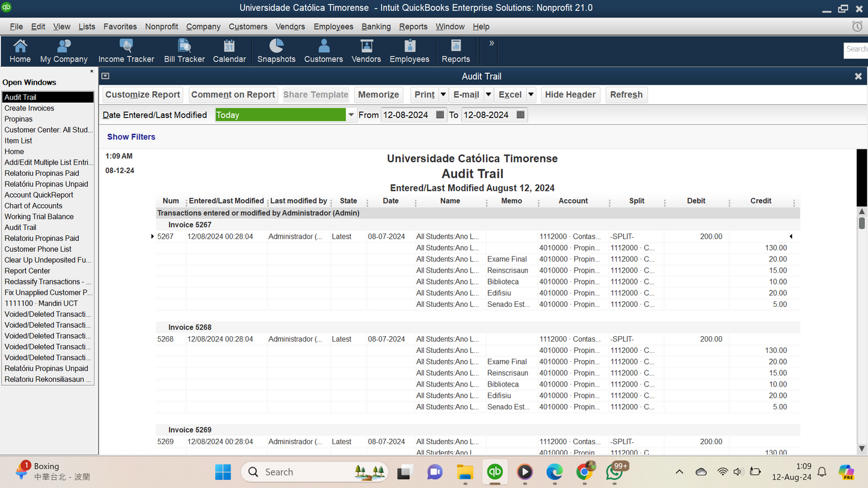Click the From date calendar icon
Viewport: 868px width, 488px height.
(440, 115)
